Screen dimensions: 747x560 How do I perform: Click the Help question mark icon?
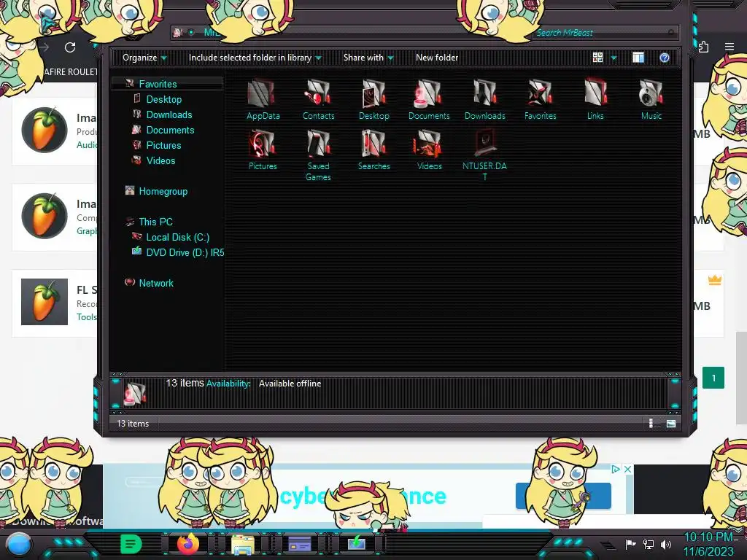[x=664, y=58]
